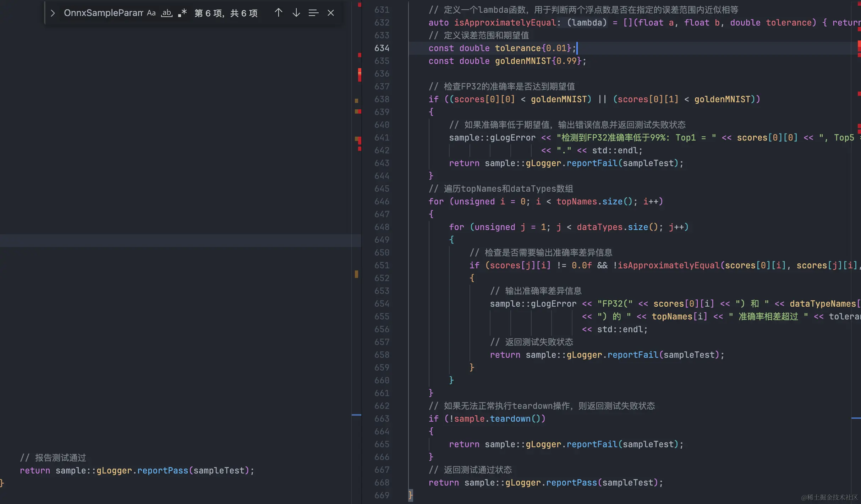Click comment '返回测试通过状态' on line 667
This screenshot has width=861, height=504.
[478, 470]
